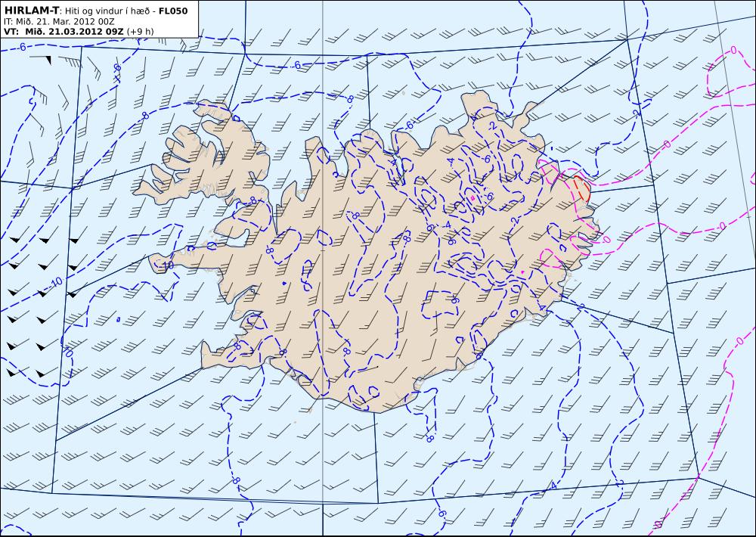Click the red closed contour on the east coast
The height and width of the screenshot is (537, 756).
coord(582,188)
